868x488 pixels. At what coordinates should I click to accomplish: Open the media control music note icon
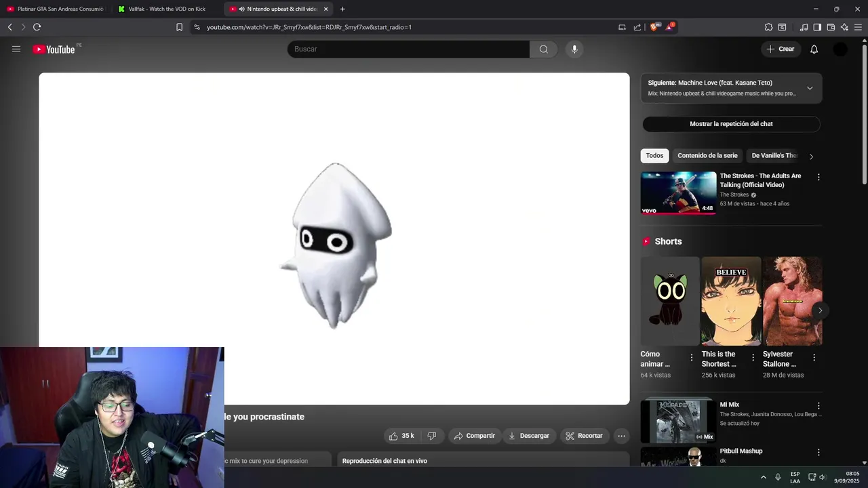tap(804, 27)
